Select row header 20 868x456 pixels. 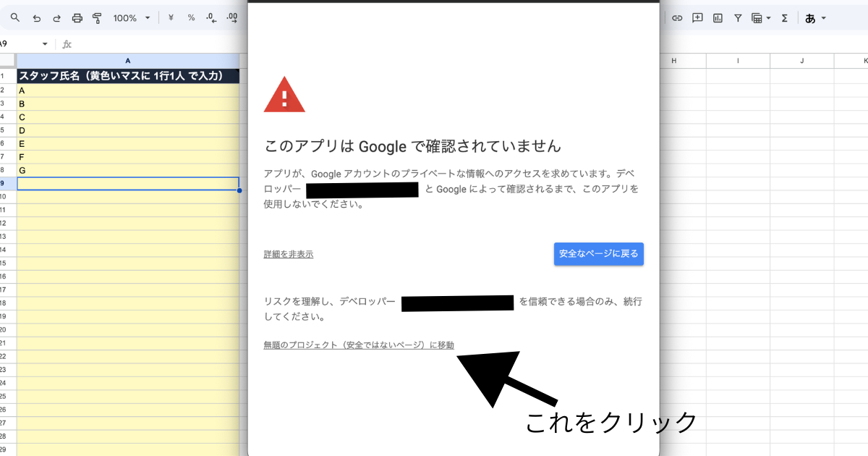click(x=8, y=329)
